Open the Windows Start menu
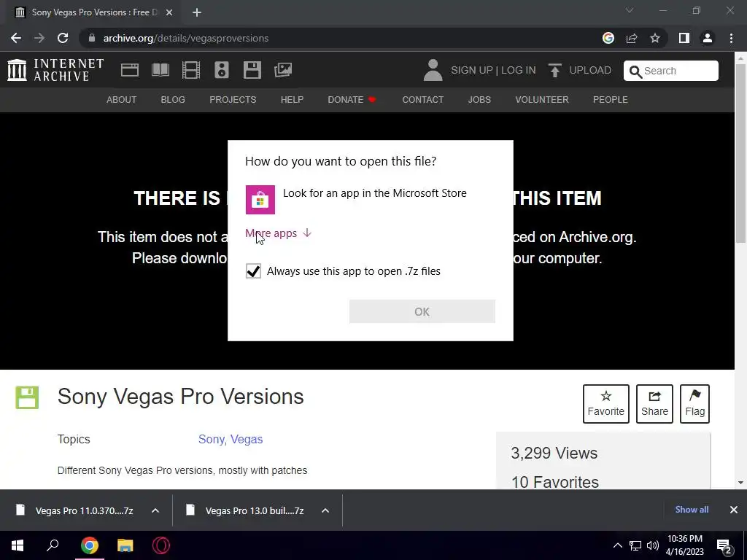Viewport: 747px width, 560px height. [x=18, y=545]
